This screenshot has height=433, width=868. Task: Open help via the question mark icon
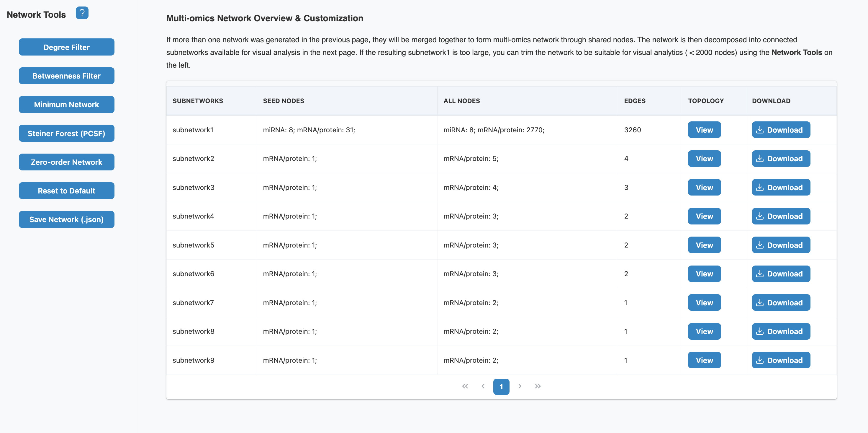[x=82, y=13]
